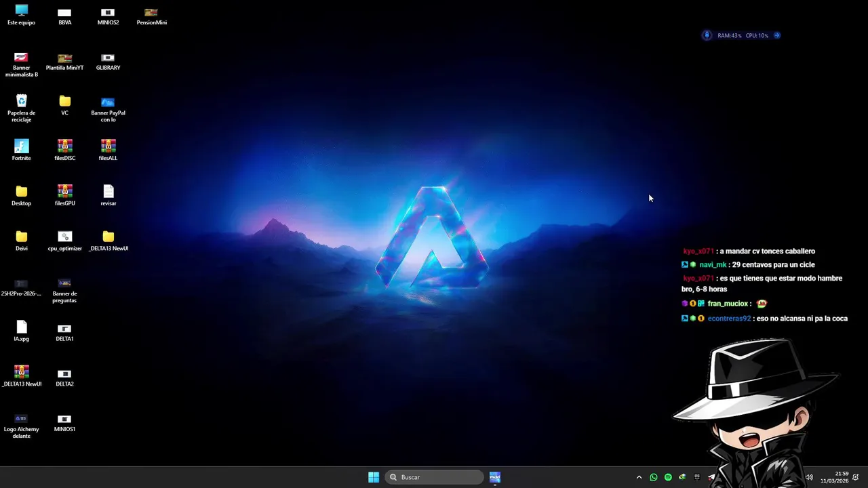Screen dimensions: 868x488
Task: Select the revisar text file
Action: (108, 195)
